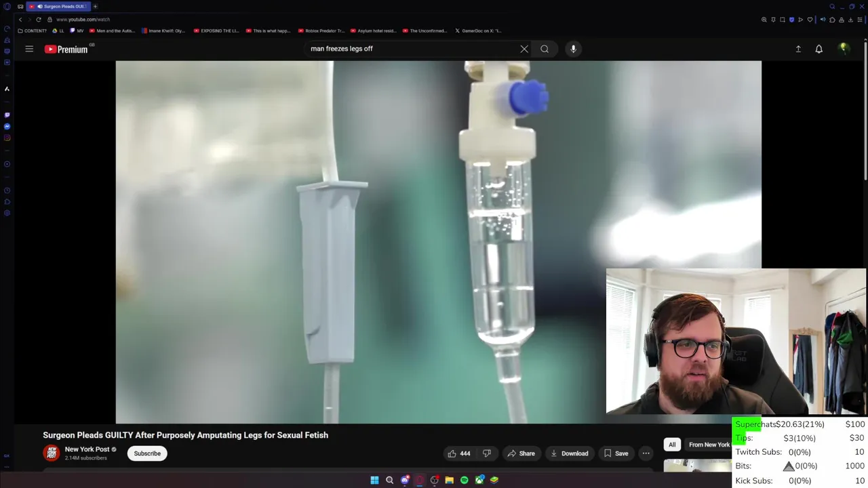Select the 'All' filter chip
The image size is (868, 488).
(672, 445)
